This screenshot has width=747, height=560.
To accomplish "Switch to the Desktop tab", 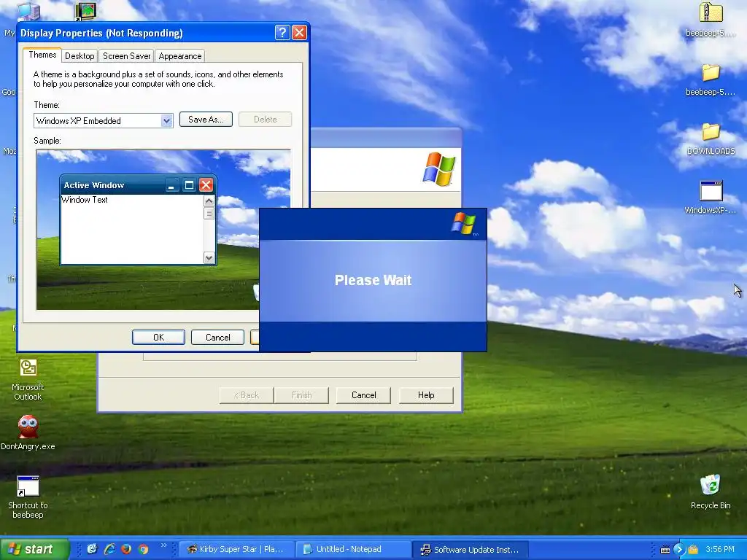I will pyautogui.click(x=80, y=55).
